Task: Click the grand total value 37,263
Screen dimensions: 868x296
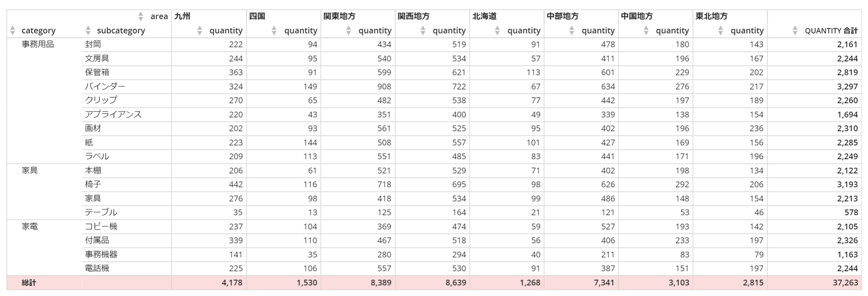Action: (845, 283)
